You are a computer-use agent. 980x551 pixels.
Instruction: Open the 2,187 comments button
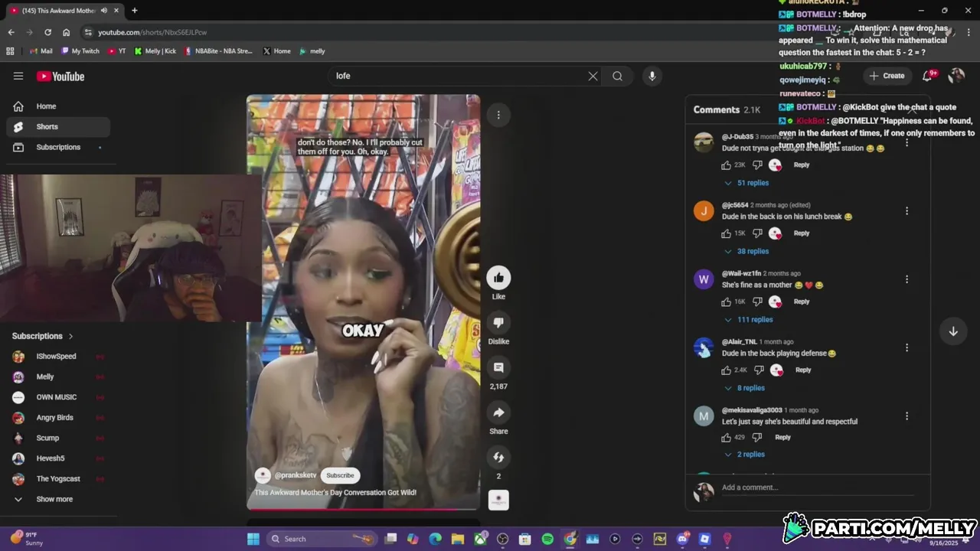point(498,367)
